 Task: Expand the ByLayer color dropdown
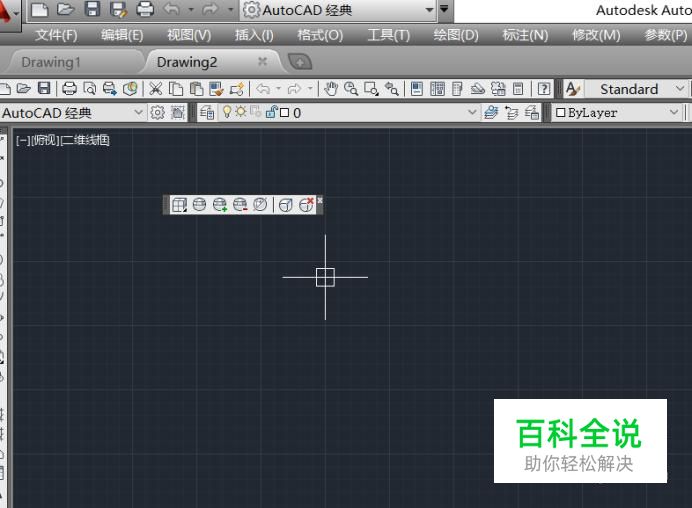pyautogui.click(x=674, y=113)
